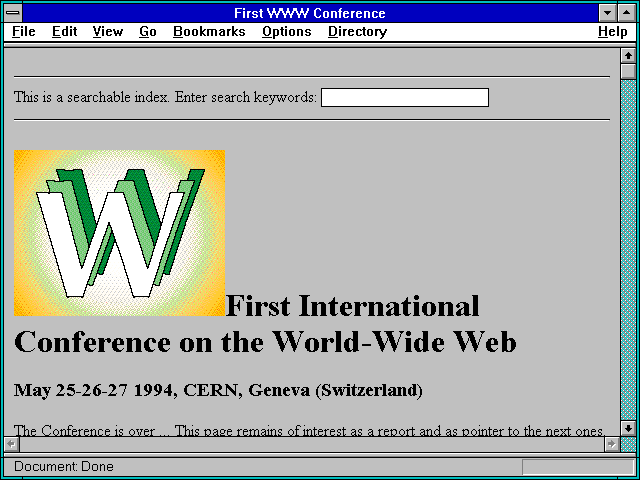Image resolution: width=640 pixels, height=480 pixels.
Task: Click the horizontal scrollbar track
Action: [x=312, y=444]
